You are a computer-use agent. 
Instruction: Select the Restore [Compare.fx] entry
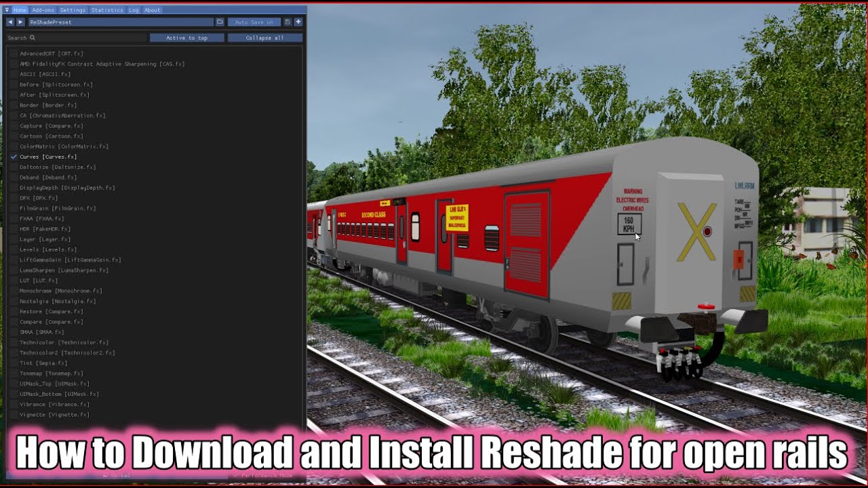[52, 312]
